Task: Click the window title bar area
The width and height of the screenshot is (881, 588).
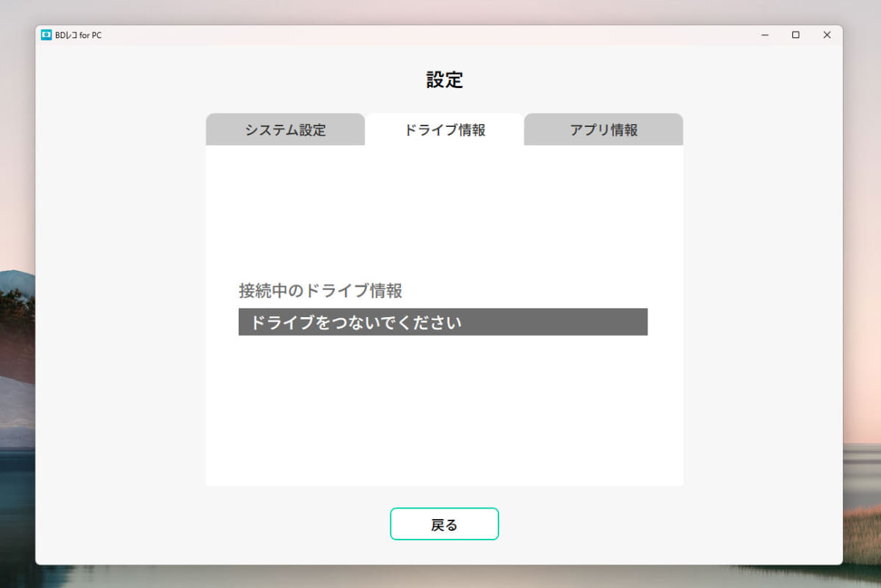Action: pos(440,35)
